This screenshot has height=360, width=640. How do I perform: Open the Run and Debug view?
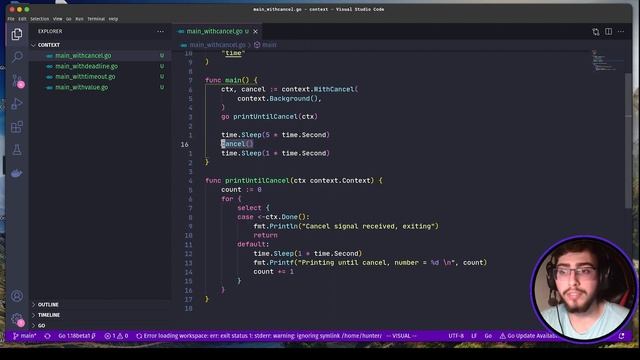(x=17, y=104)
